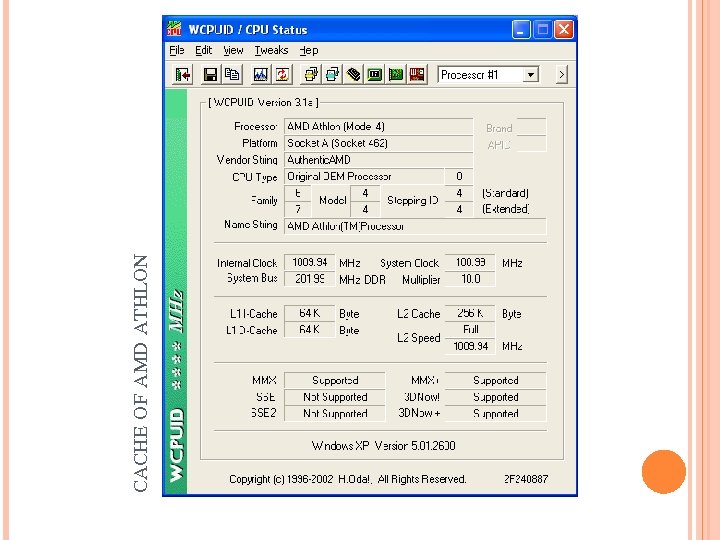Click the Brand value box
The height and width of the screenshot is (540, 720).
point(531,127)
